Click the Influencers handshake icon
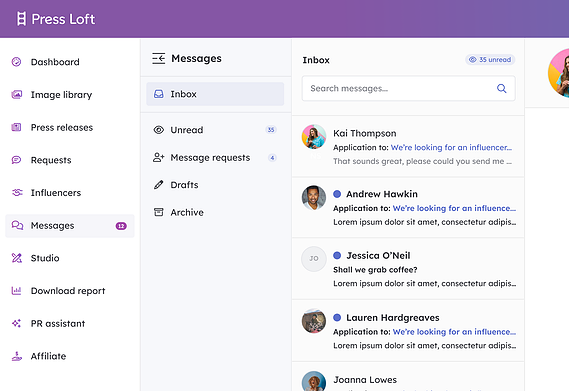 (x=17, y=192)
